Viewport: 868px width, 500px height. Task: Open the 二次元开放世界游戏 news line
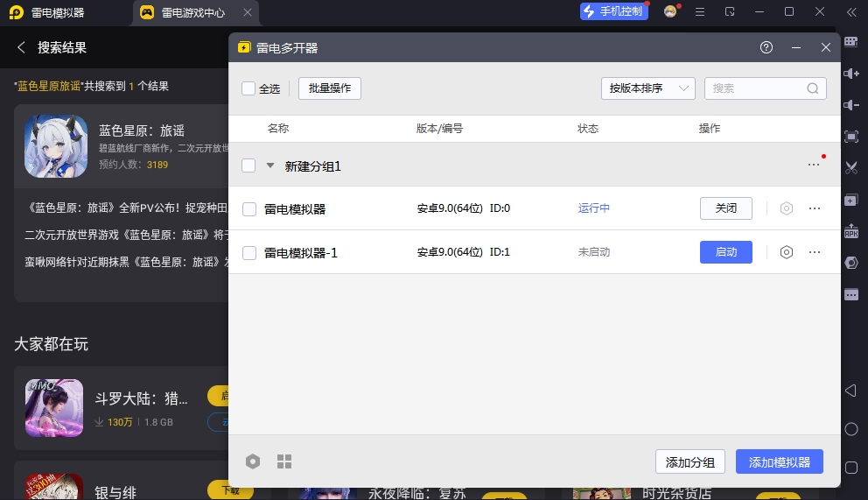[126, 235]
